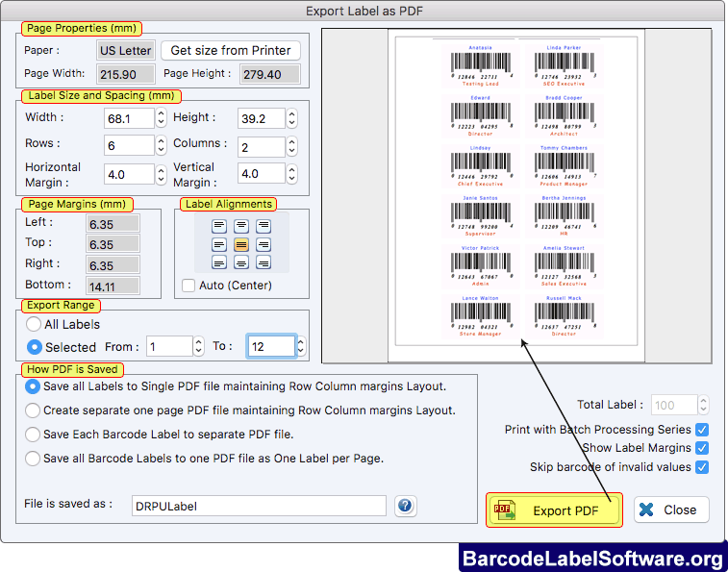Adjust the label Width stepper
This screenshot has height=572, width=728.
click(162, 118)
